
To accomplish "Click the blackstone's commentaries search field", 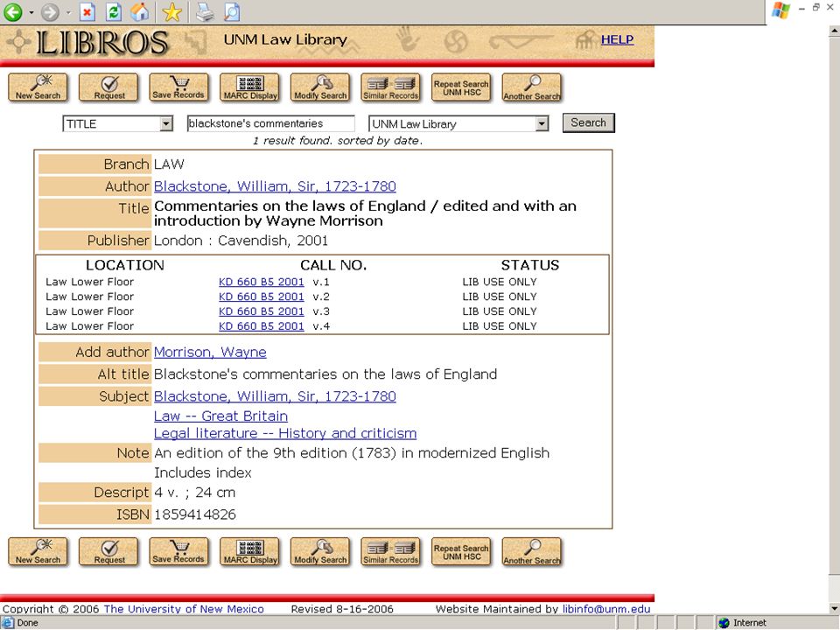I will point(270,123).
